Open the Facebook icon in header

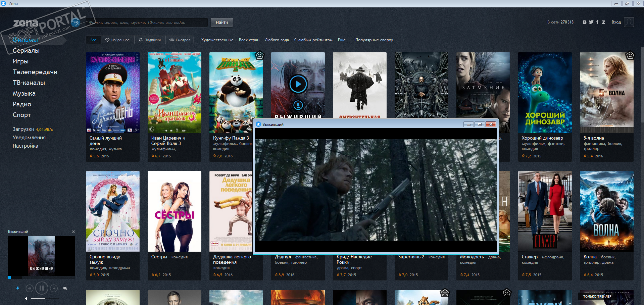[597, 22]
